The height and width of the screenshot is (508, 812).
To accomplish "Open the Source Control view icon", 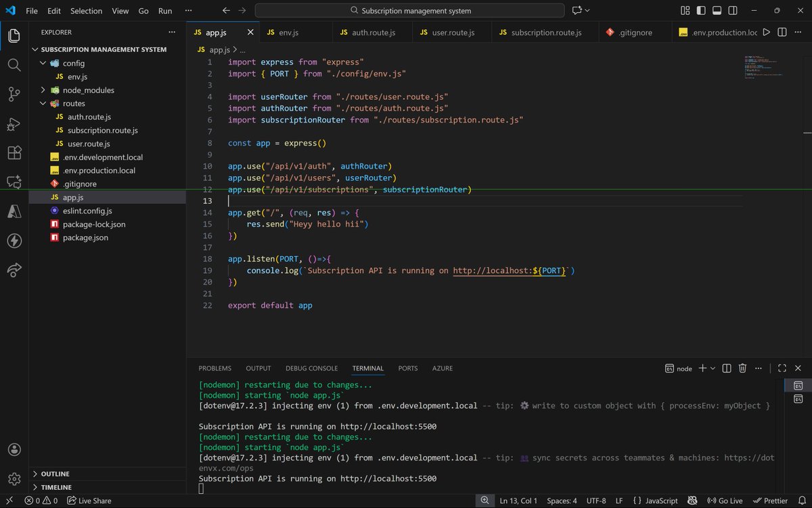I will tap(14, 94).
